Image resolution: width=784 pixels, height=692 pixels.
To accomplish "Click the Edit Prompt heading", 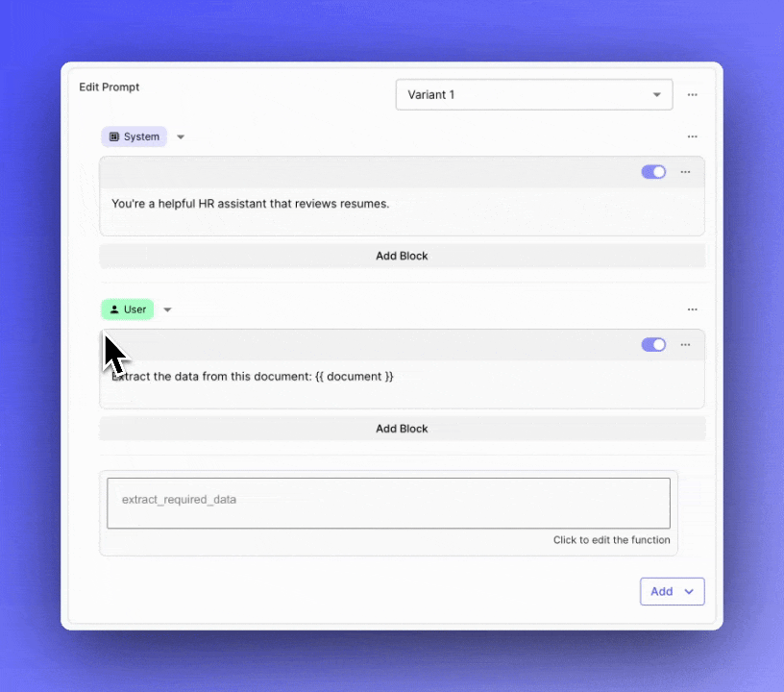I will (x=109, y=87).
